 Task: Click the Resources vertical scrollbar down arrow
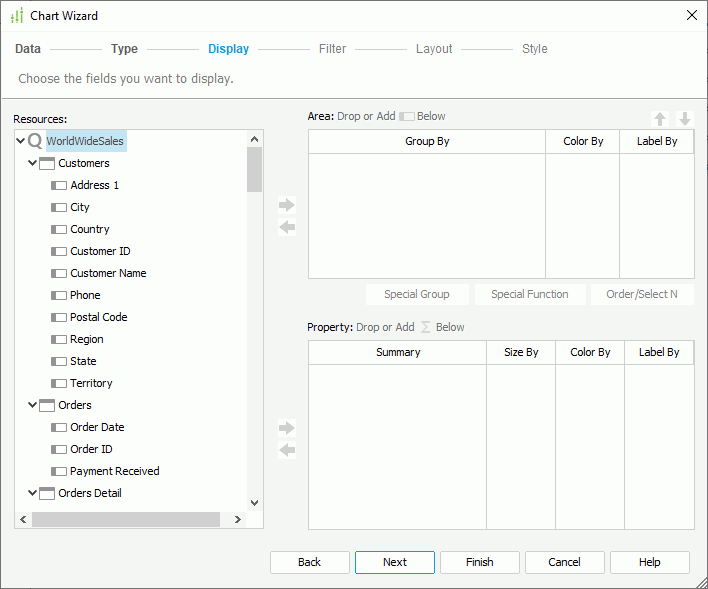coord(254,502)
